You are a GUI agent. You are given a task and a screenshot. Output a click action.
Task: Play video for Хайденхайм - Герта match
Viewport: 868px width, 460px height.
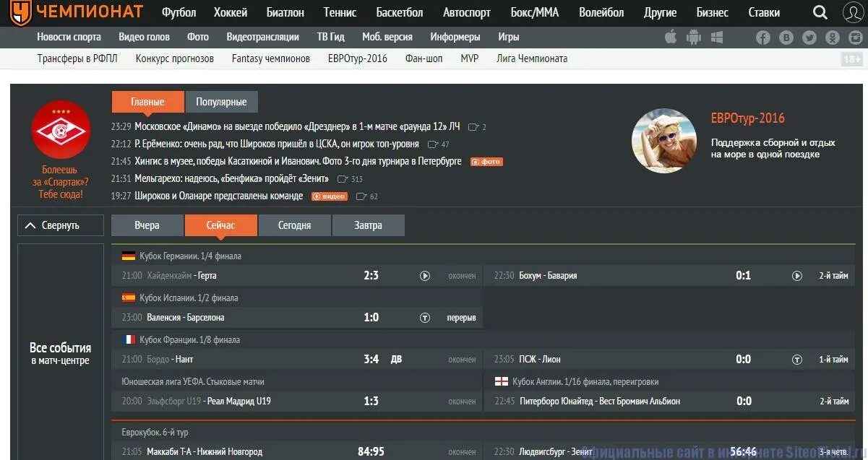425,276
